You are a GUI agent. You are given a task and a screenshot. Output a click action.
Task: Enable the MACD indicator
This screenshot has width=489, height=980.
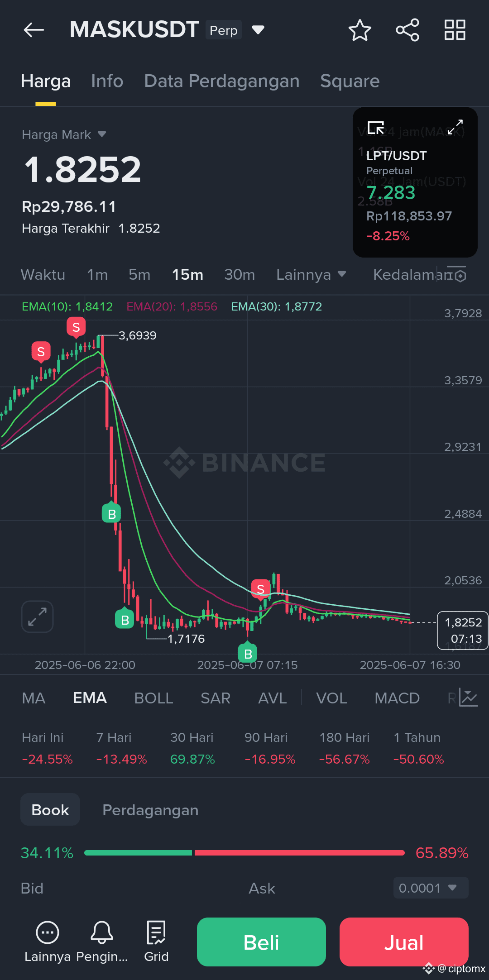coord(397,698)
